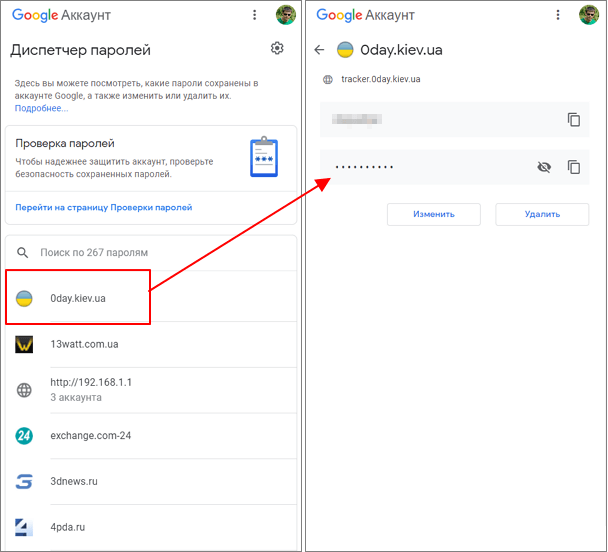Click the 0day.kiev.ua detail page title
The image size is (608, 552).
coord(401,50)
